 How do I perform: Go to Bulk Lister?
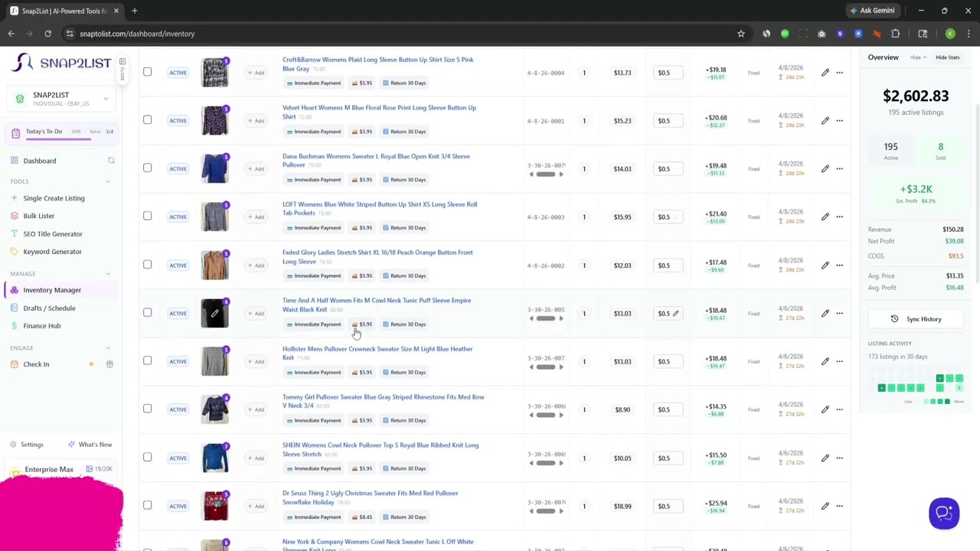point(38,216)
